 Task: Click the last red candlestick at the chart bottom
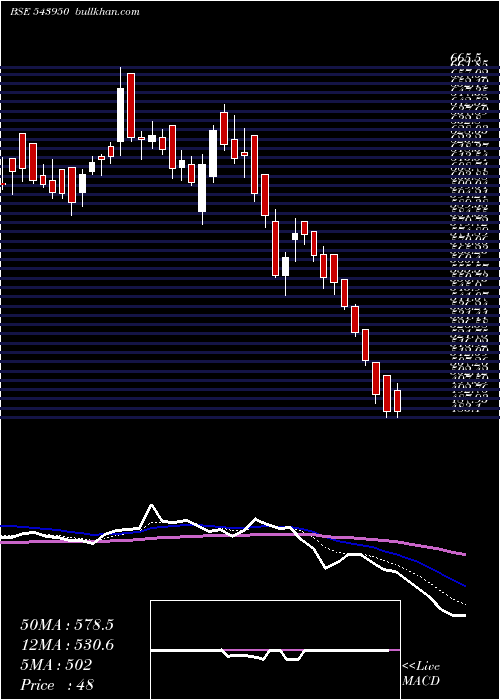click(x=397, y=400)
